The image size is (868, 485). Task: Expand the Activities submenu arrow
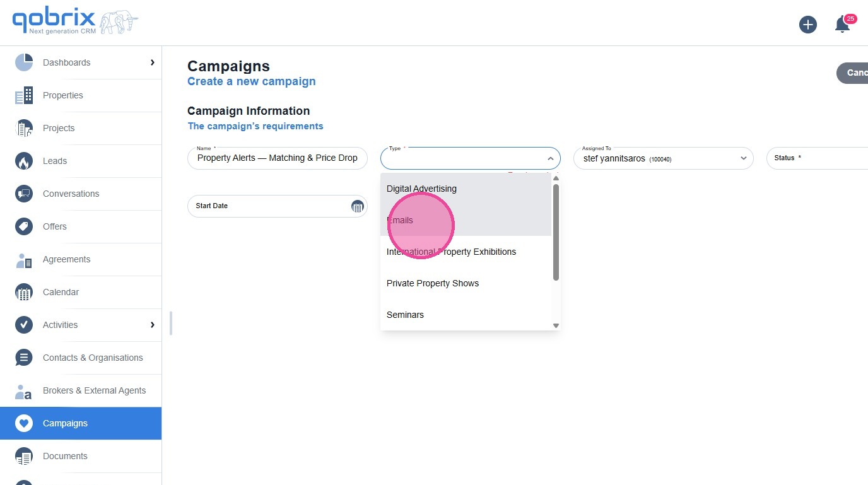click(152, 325)
